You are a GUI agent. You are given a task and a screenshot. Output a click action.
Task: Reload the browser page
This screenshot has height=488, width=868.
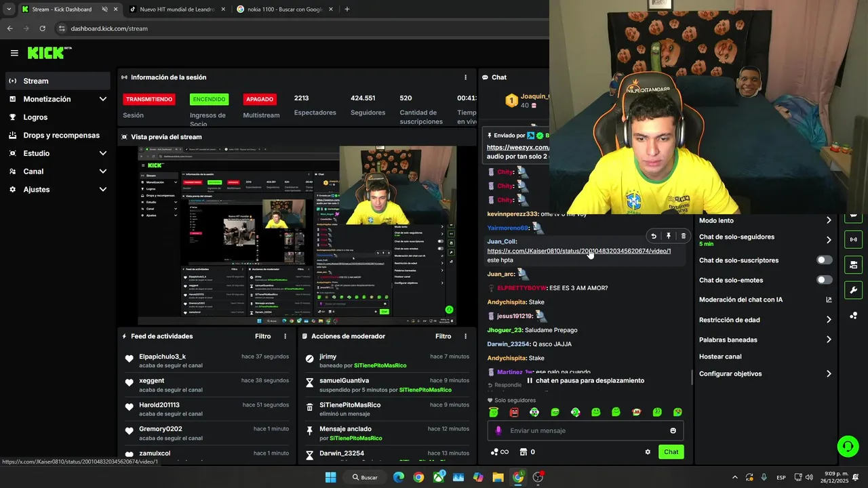42,28
